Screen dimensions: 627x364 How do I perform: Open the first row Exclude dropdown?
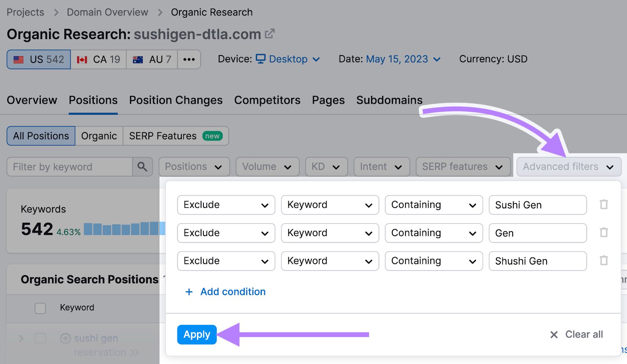coord(226,205)
